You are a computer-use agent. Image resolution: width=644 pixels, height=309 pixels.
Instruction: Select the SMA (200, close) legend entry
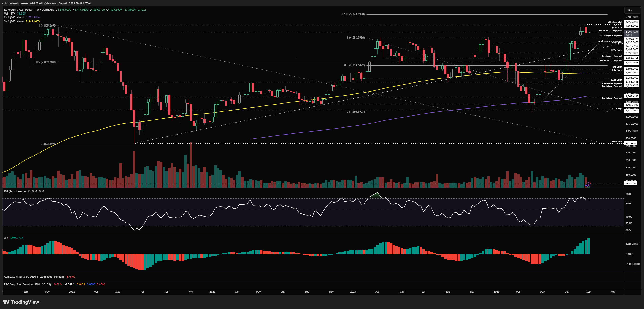coord(14,21)
